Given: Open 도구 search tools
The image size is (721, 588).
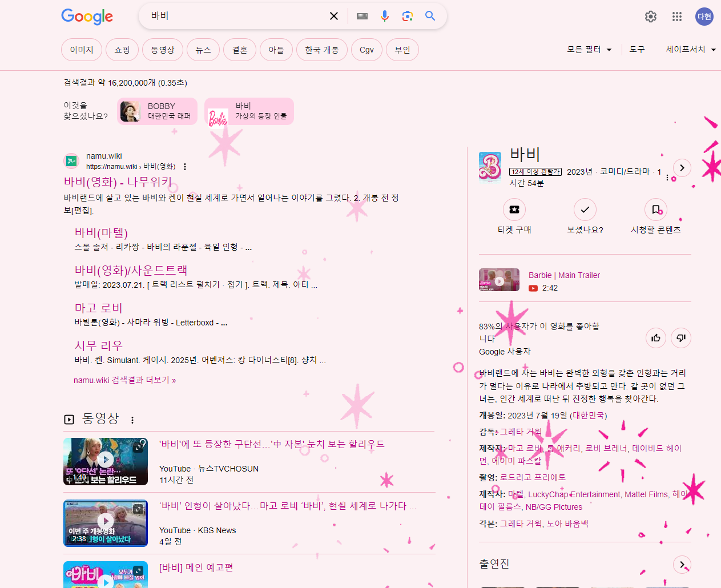Looking at the screenshot, I should coord(637,50).
